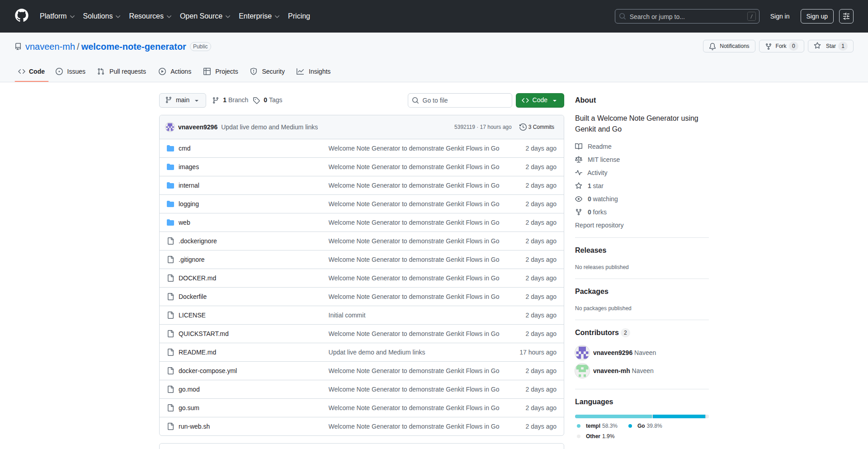The height and width of the screenshot is (449, 868).
Task: Click the templ language bar segment
Action: coord(613,416)
